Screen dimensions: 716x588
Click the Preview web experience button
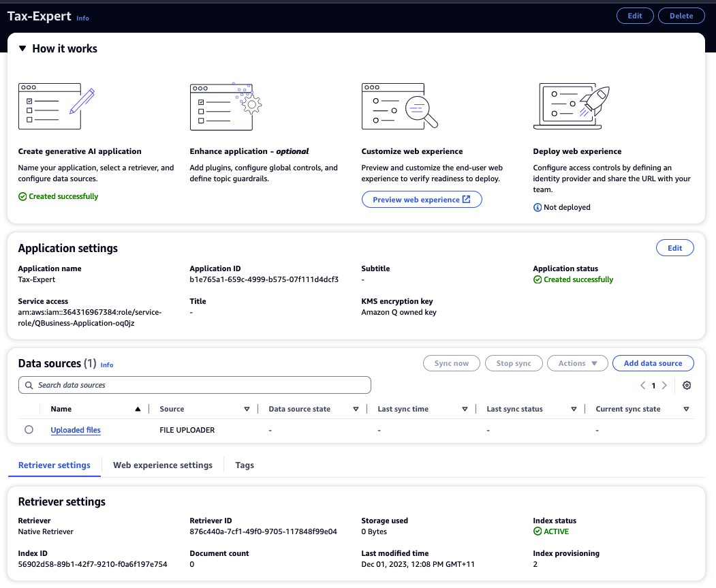(421, 200)
